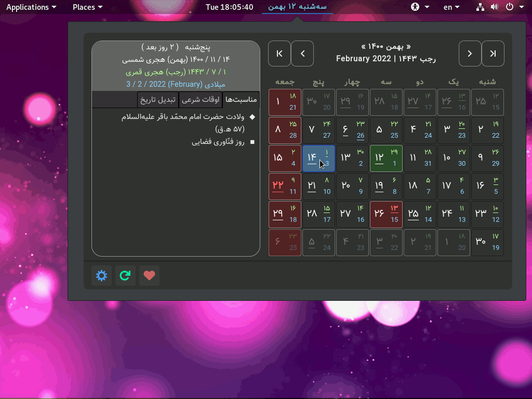Viewport: 532px width, 399px height.
Task: Click the left chevron arrow beside the month header
Action: (x=302, y=54)
